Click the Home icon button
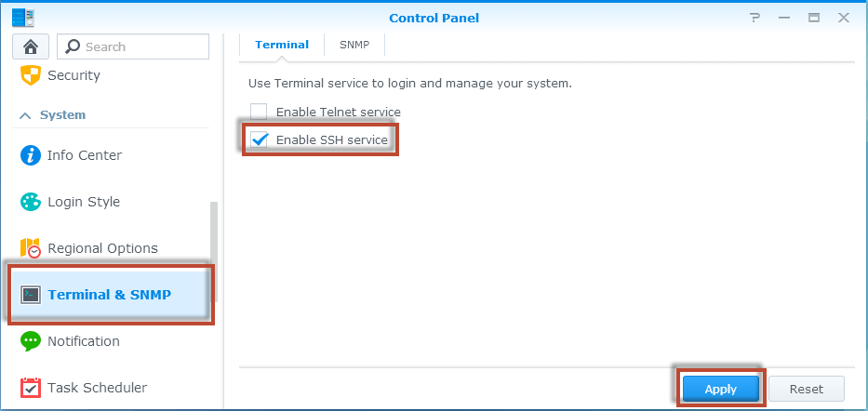Image resolution: width=868 pixels, height=411 pixels. [30, 46]
